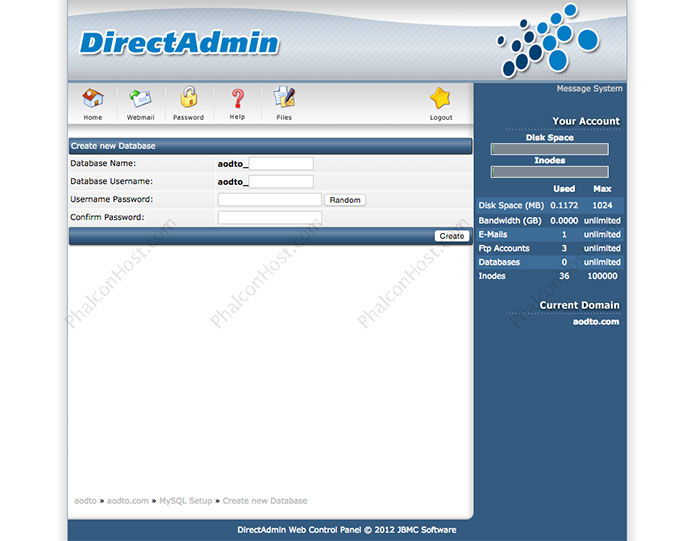Screen dimensions: 700x541
Task: Click the Current Domain heading
Action: point(579,305)
